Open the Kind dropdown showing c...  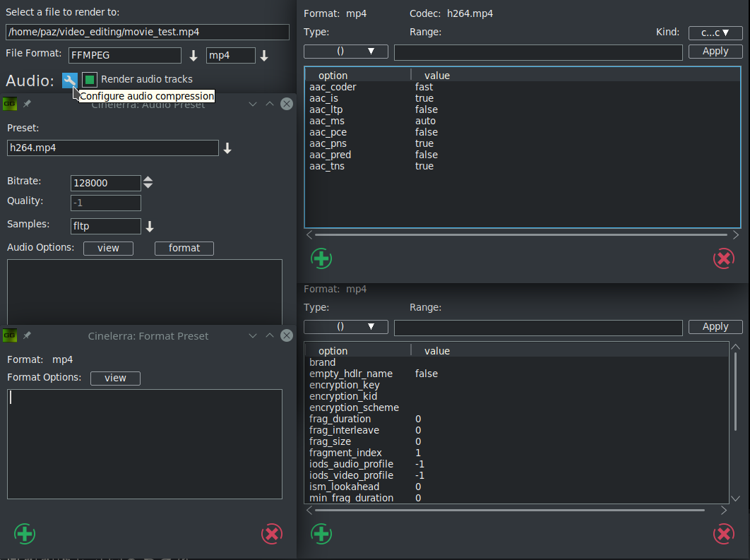click(x=715, y=32)
